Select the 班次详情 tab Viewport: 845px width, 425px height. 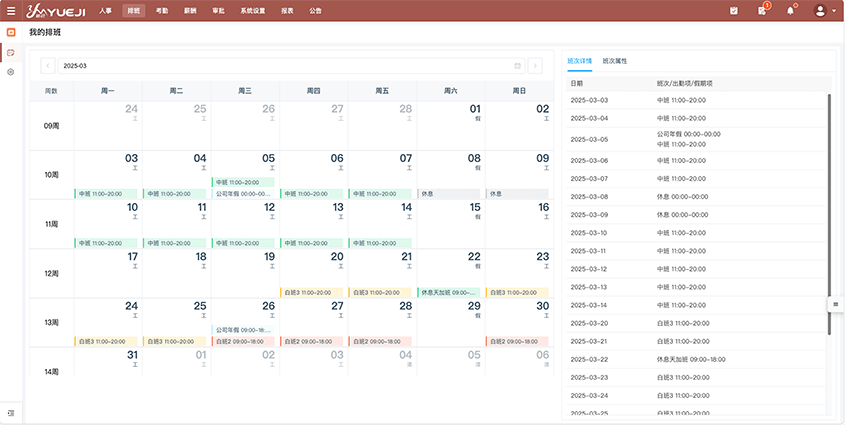point(580,61)
